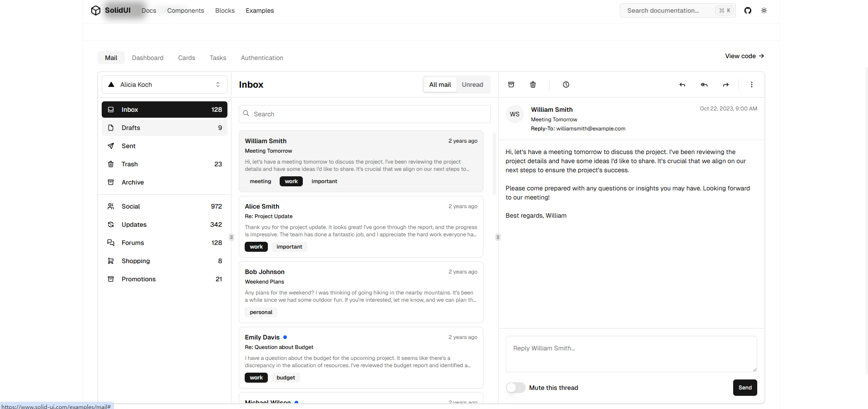The image size is (868, 409).
Task: Enable the Mute this thread switch
Action: pos(516,388)
